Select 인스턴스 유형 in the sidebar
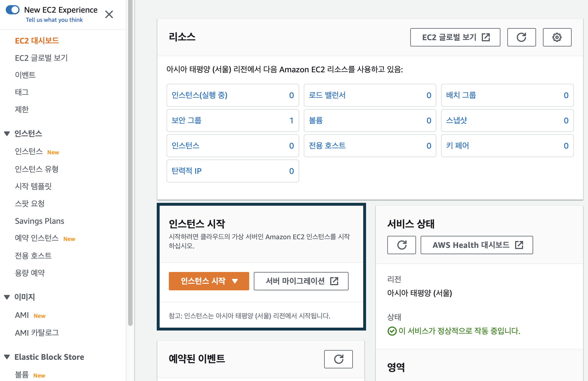 (36, 169)
